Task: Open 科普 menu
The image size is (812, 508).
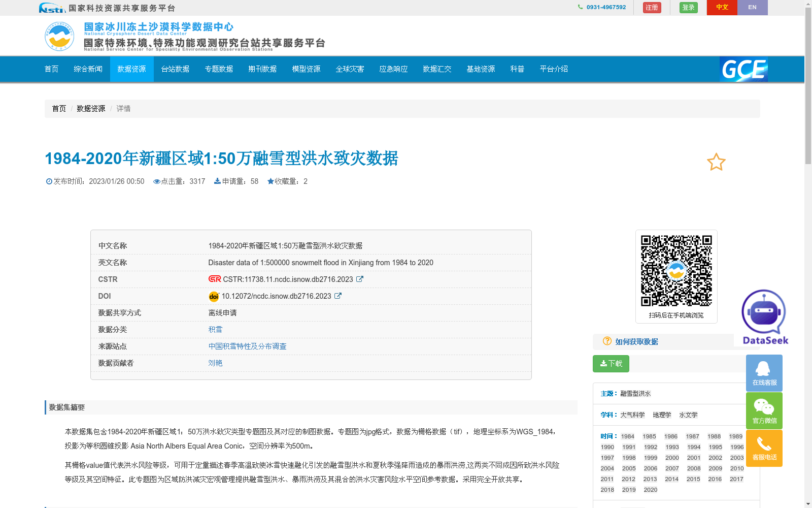Action: click(518, 69)
